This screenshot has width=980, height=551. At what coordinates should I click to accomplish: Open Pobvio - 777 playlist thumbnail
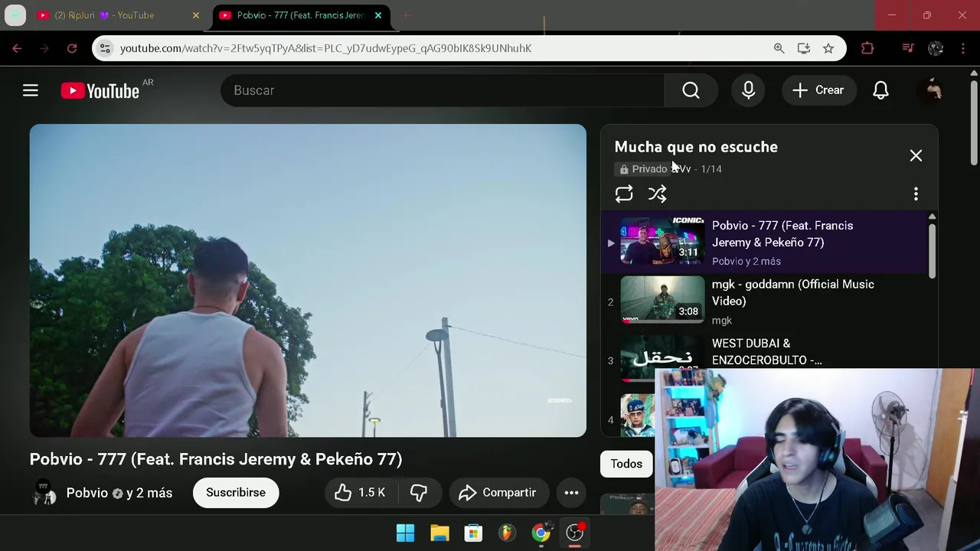[662, 240]
